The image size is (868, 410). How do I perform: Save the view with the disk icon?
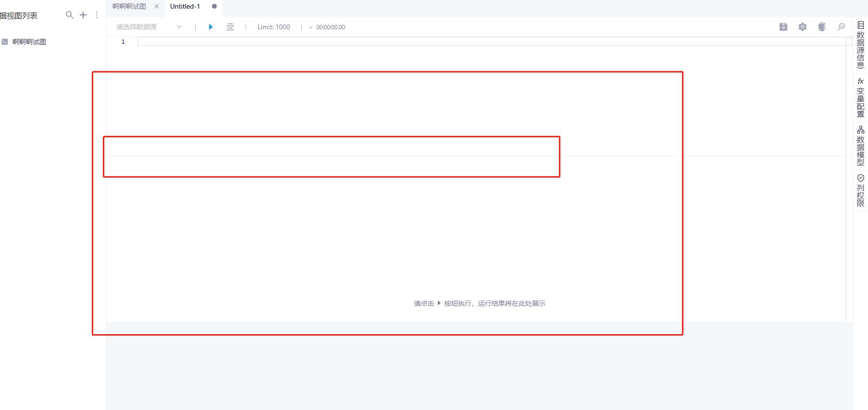[x=783, y=27]
